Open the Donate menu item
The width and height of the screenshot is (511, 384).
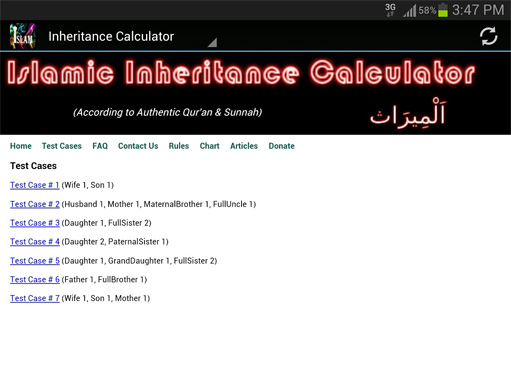(281, 146)
